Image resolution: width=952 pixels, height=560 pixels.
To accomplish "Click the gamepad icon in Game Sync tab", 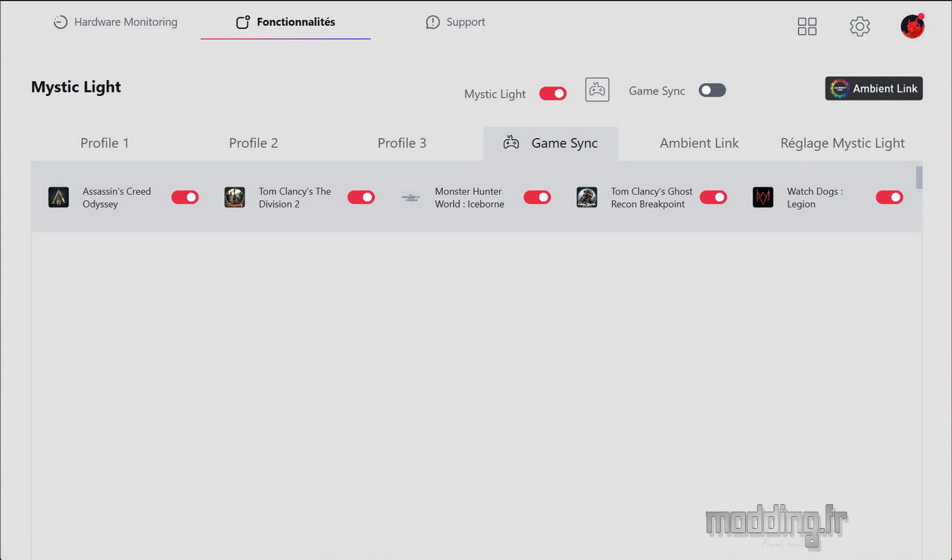I will pyautogui.click(x=511, y=143).
